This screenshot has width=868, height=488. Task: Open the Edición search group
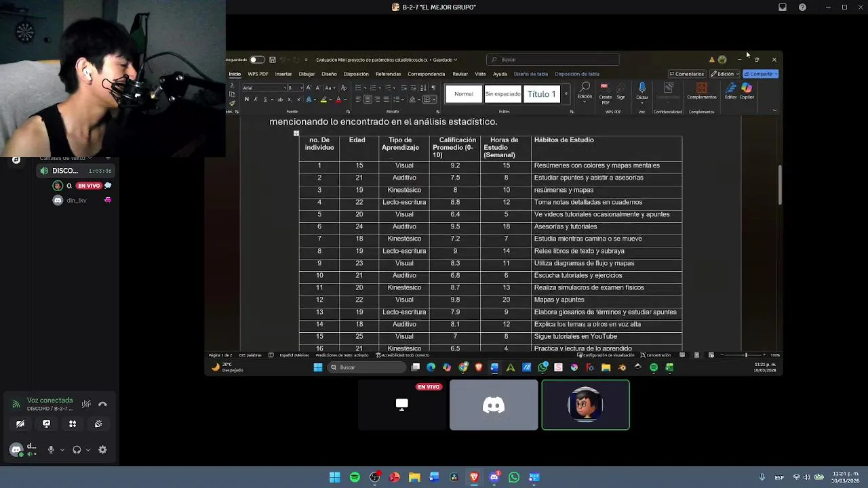click(x=585, y=92)
